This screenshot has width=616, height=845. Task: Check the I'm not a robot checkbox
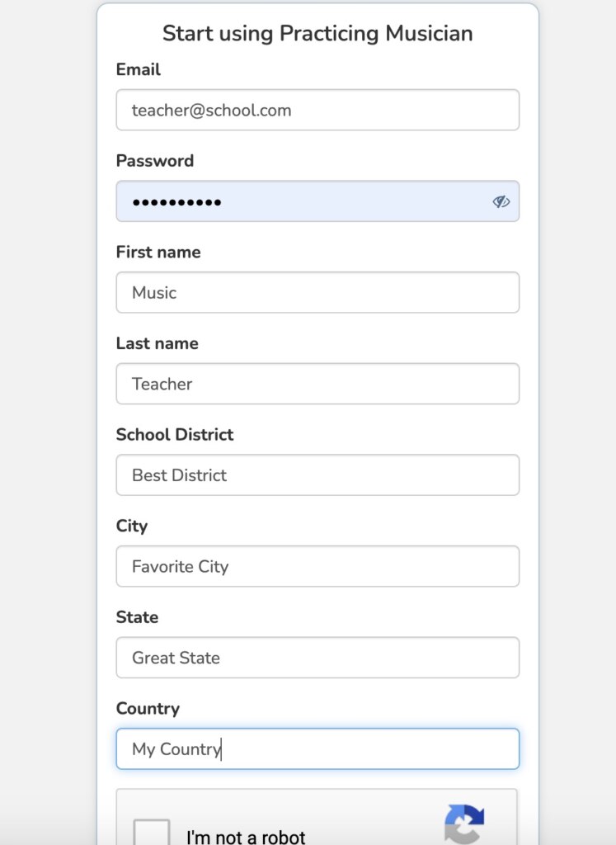tap(152, 832)
